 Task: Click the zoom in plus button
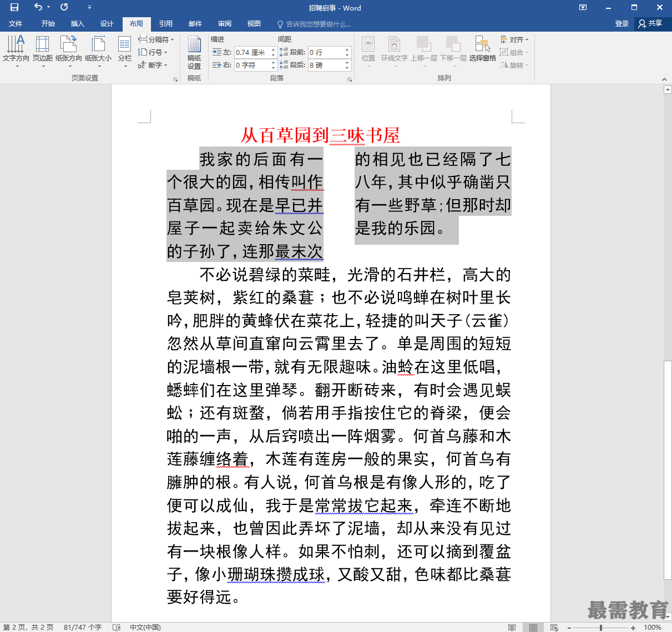tap(633, 628)
